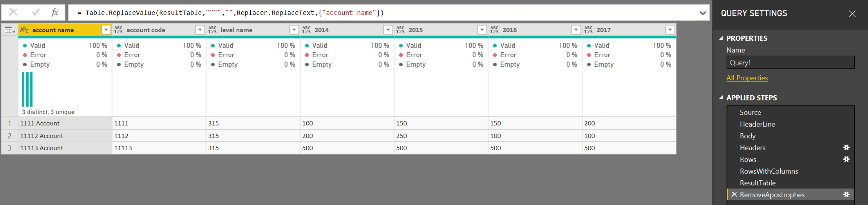The height and width of the screenshot is (205, 868).
Task: Open settings gear for the Headers step
Action: click(846, 147)
